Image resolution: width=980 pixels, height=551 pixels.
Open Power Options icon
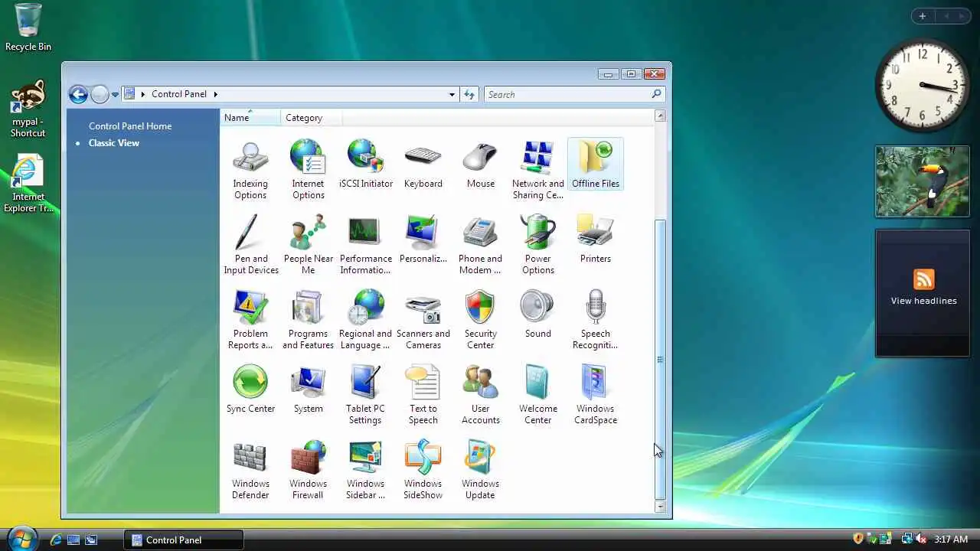[x=537, y=245]
